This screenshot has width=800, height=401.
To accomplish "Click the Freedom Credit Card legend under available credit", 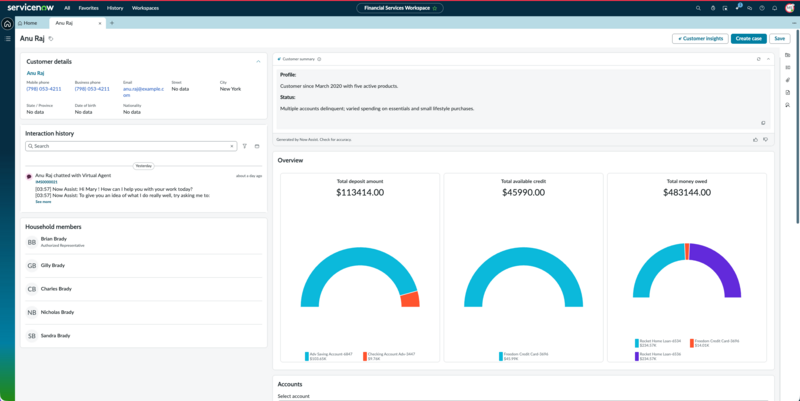I will click(x=523, y=356).
